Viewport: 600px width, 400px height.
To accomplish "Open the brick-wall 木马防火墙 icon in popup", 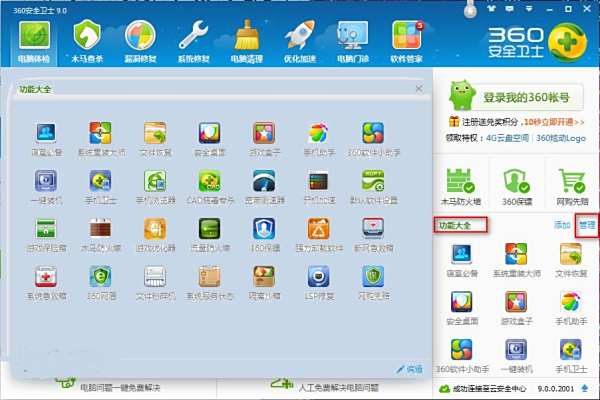I will tap(101, 235).
